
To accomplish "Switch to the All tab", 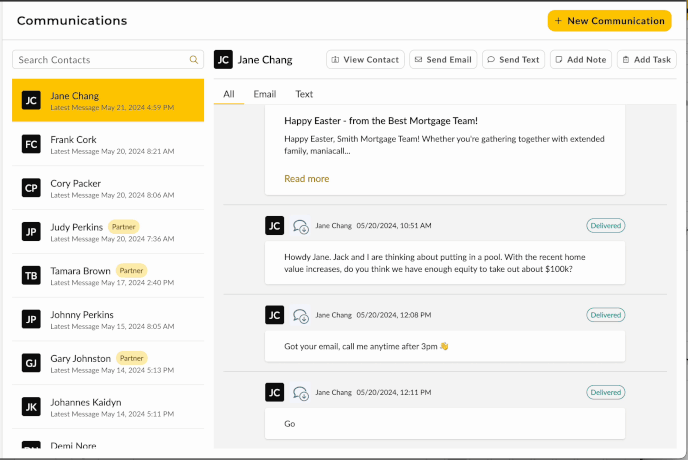I will pyautogui.click(x=229, y=94).
